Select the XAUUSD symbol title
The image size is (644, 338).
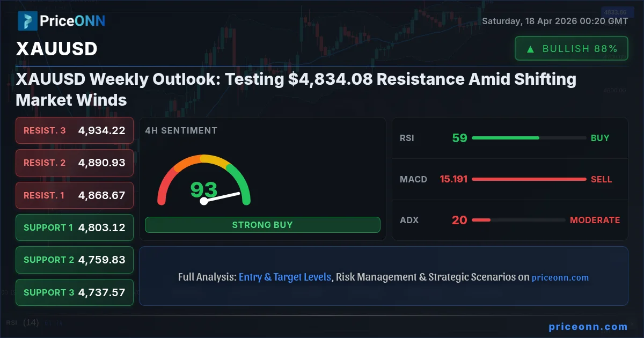click(x=56, y=49)
